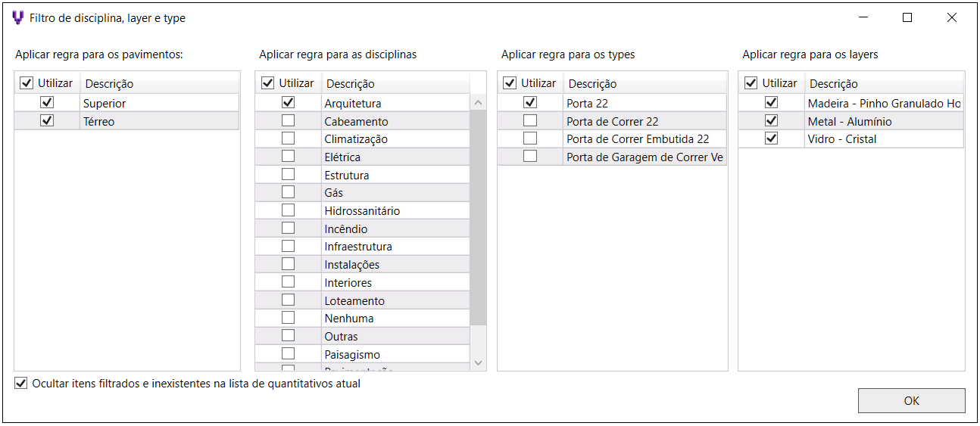Select the Porta de Correr 22 checkbox

[530, 120]
